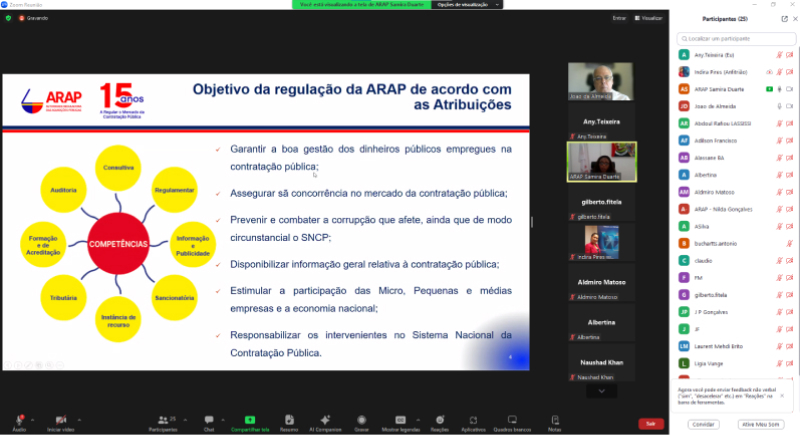The width and height of the screenshot is (800, 435).
Task: Select J P Gonçalves participant row
Action: (736, 312)
